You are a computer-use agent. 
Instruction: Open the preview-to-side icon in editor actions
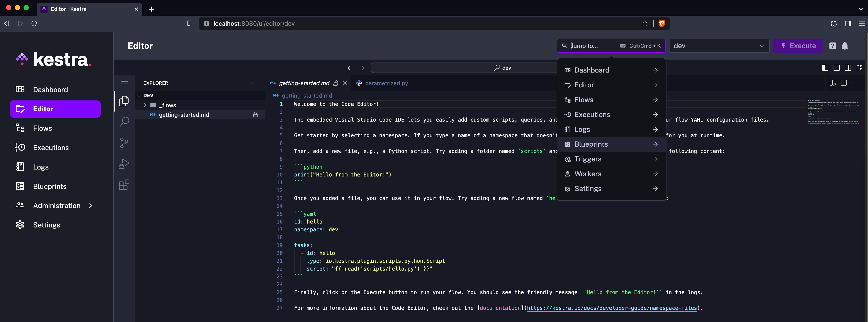coord(832,83)
